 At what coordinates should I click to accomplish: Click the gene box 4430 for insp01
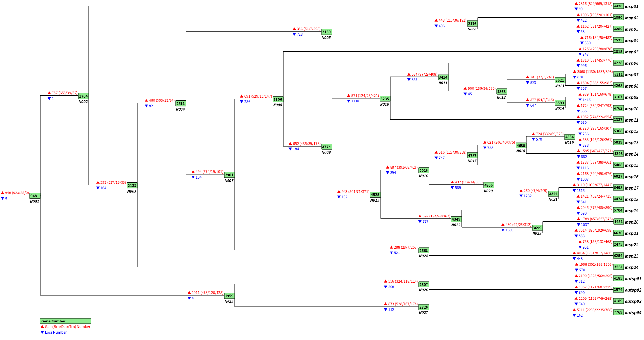coord(618,6)
